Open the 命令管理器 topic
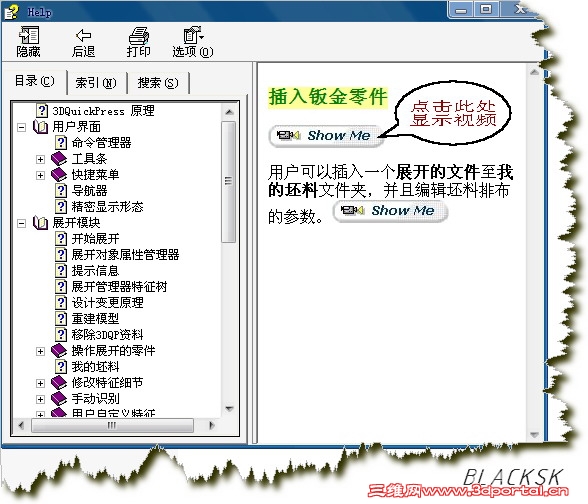The image size is (588, 504). [x=101, y=142]
